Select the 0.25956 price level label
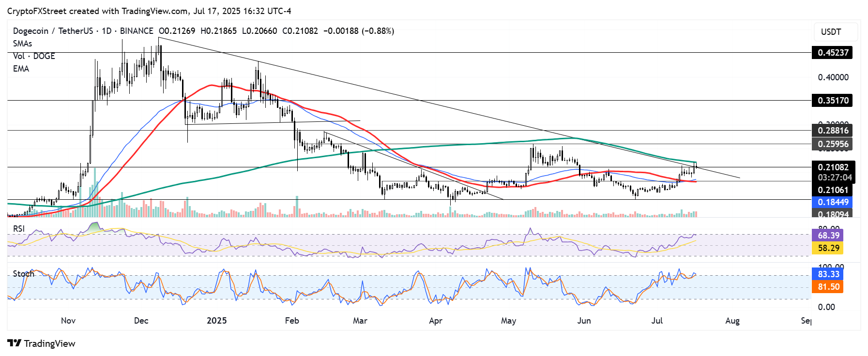The image size is (868, 356). [x=833, y=144]
